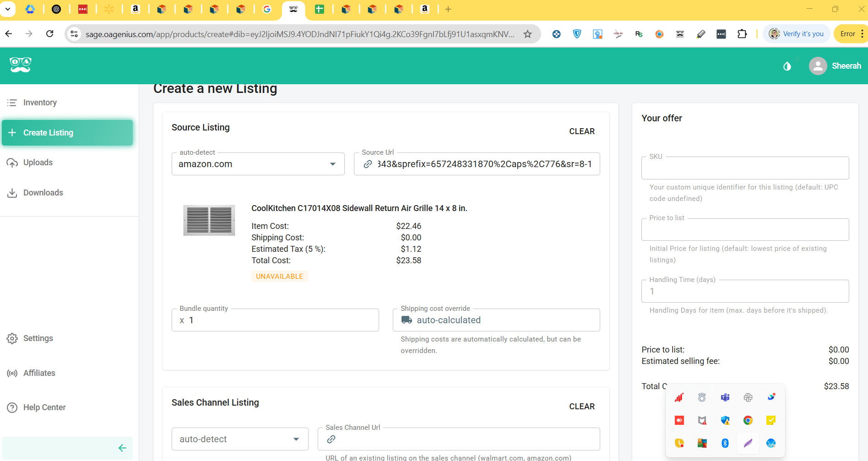The image size is (868, 461).
Task: Click the Chrome icon in tray popup
Action: point(748,420)
